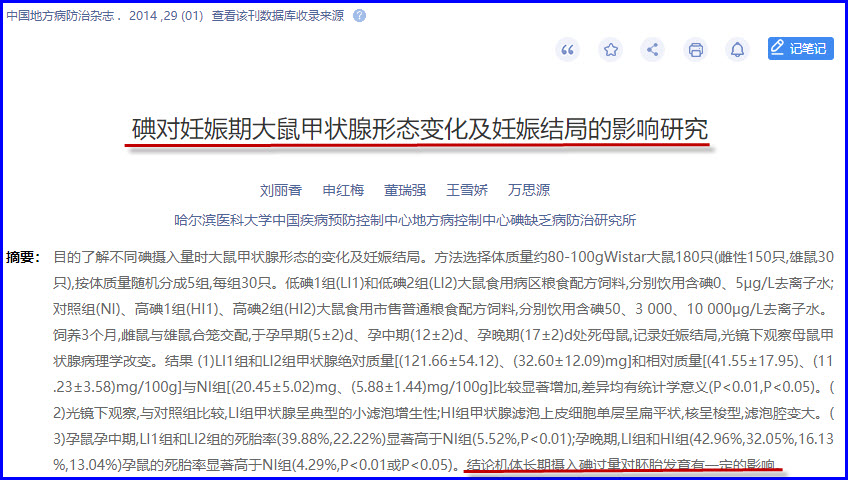Click 查看该刊数据库收录来源 link

pyautogui.click(x=278, y=17)
